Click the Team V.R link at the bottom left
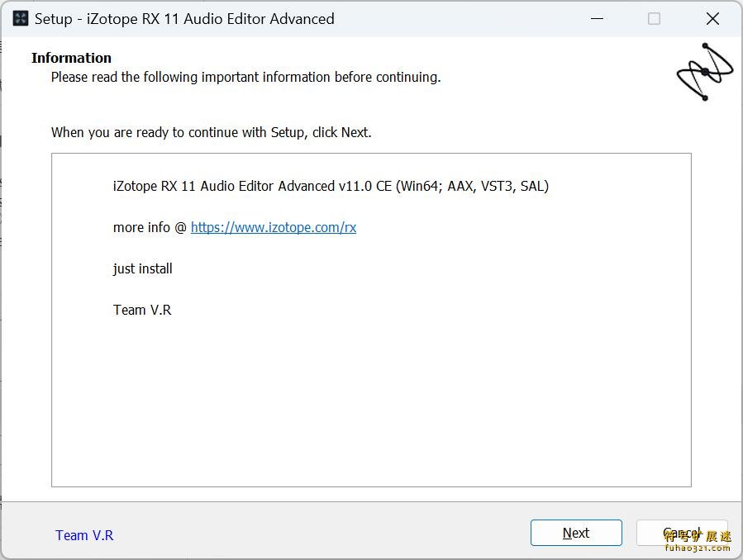The width and height of the screenshot is (743, 560). click(x=84, y=535)
